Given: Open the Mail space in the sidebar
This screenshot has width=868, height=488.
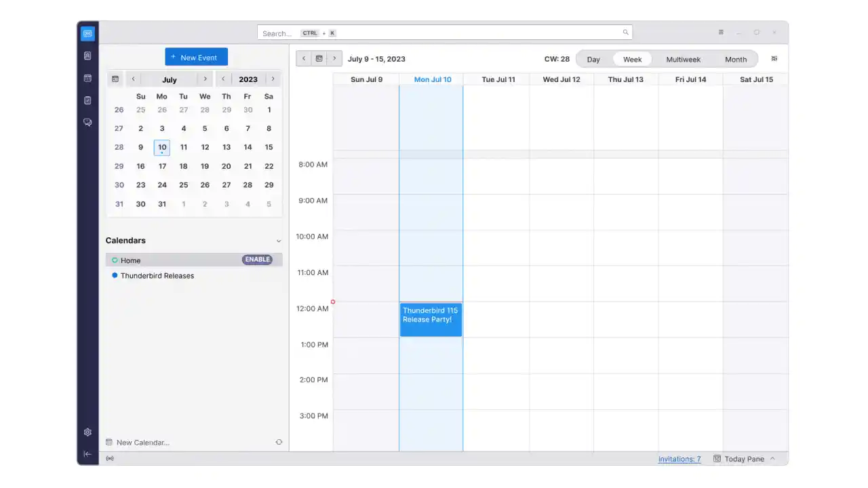Looking at the screenshot, I should 87,33.
